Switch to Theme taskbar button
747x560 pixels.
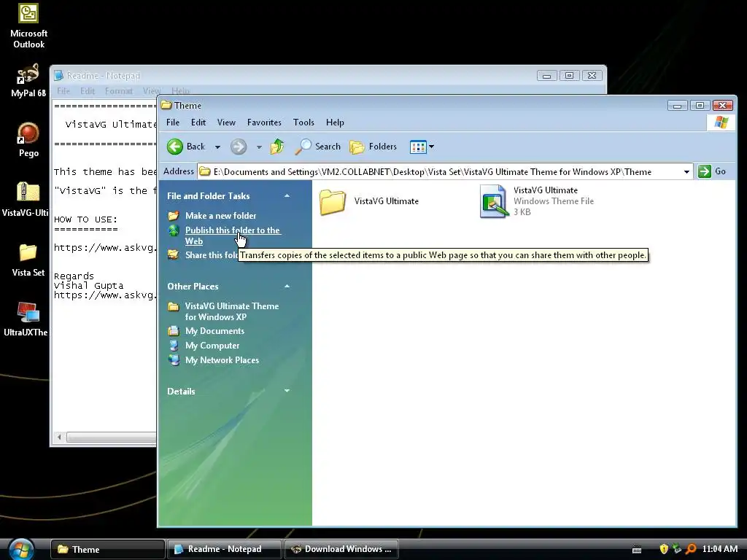(108, 549)
